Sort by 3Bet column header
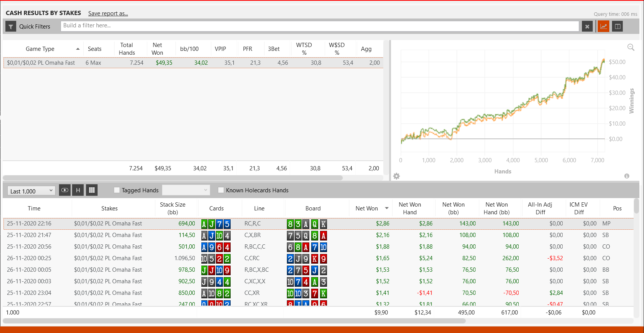The image size is (644, 333). (x=274, y=49)
